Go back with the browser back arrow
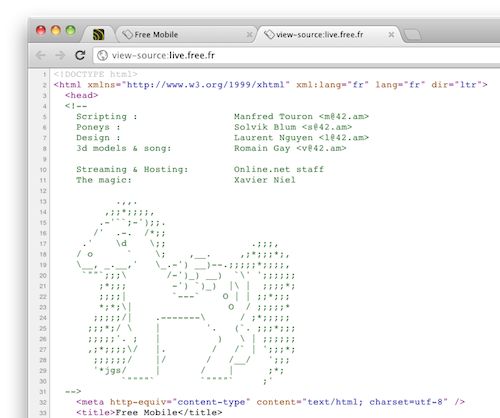The image size is (500, 418). (x=40, y=55)
